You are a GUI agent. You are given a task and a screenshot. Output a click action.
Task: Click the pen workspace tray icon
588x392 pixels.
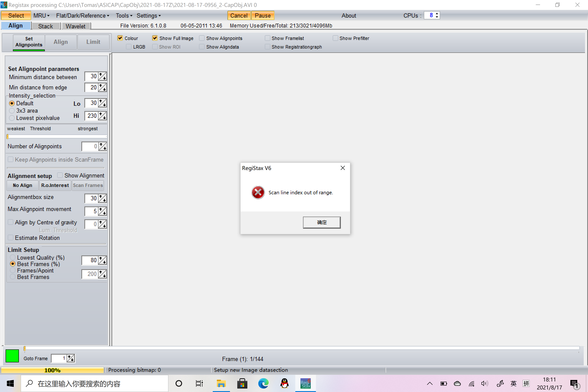[500, 383]
